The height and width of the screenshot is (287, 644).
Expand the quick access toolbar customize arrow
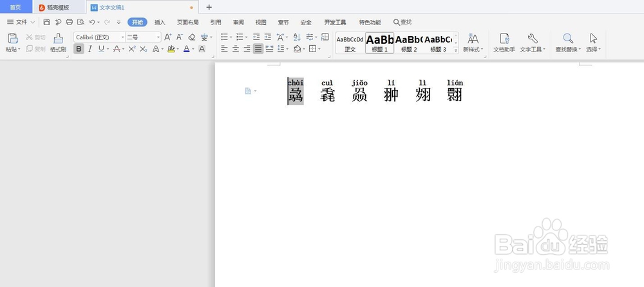point(118,22)
